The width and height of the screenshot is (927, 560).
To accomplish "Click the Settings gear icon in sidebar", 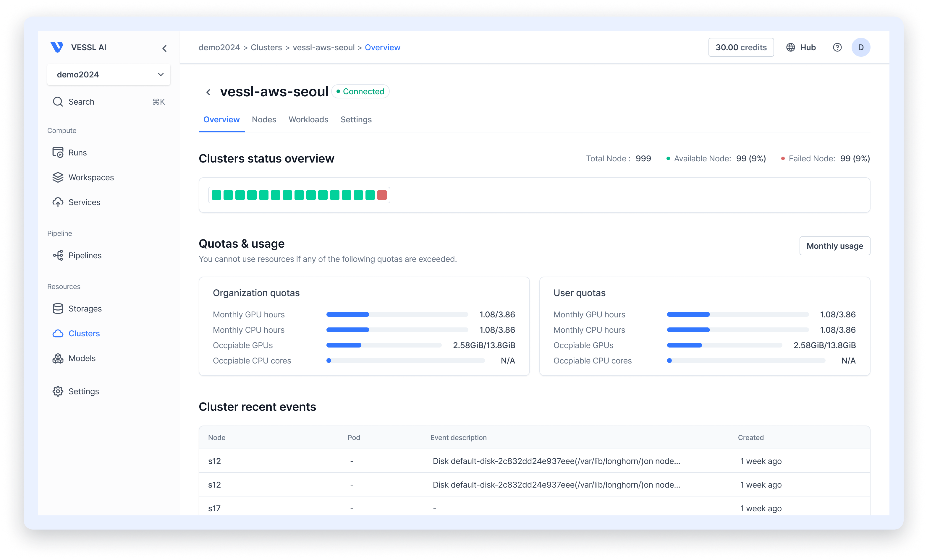I will pos(58,391).
